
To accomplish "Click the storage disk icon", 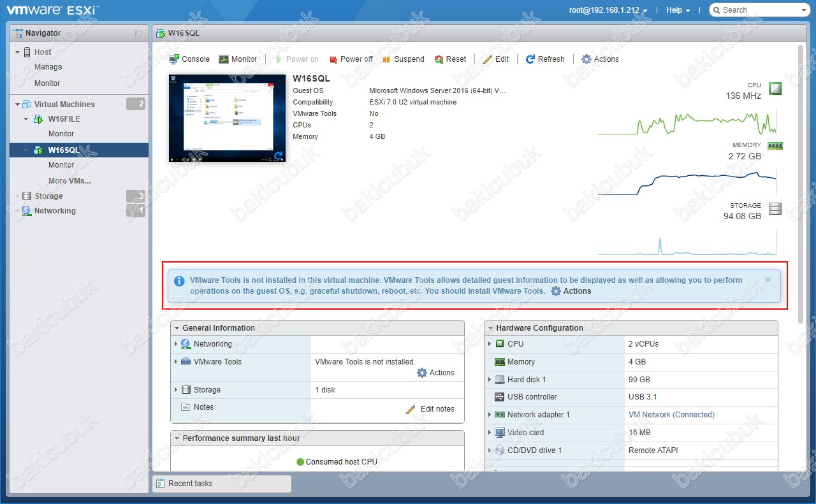I will [x=775, y=208].
